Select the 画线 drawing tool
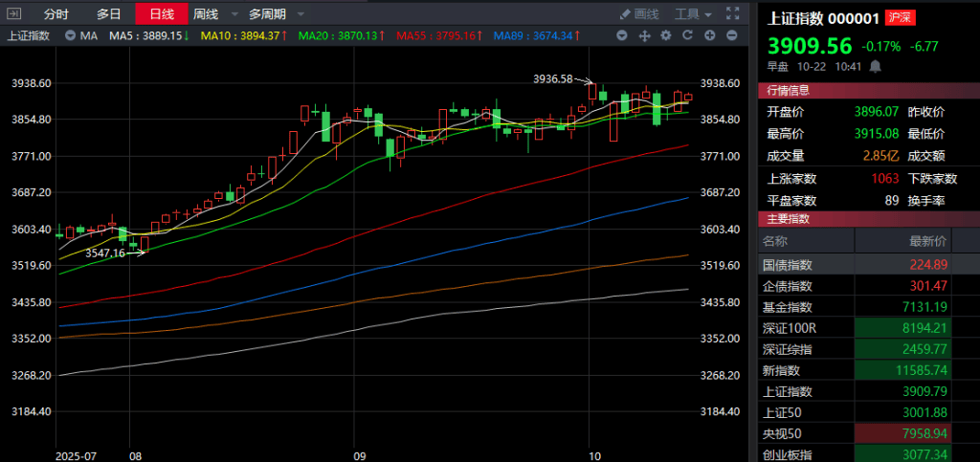Image resolution: width=980 pixels, height=462 pixels. pyautogui.click(x=639, y=14)
